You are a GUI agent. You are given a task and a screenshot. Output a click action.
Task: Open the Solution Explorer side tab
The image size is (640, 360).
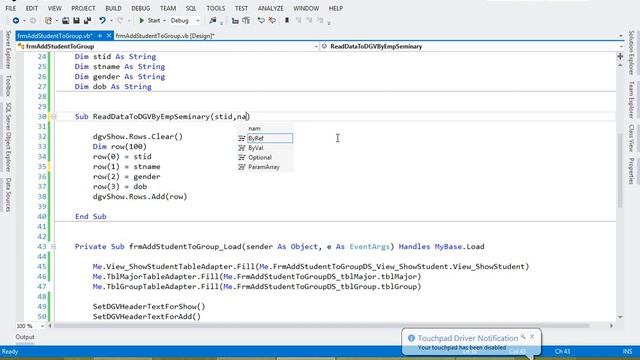[x=631, y=52]
